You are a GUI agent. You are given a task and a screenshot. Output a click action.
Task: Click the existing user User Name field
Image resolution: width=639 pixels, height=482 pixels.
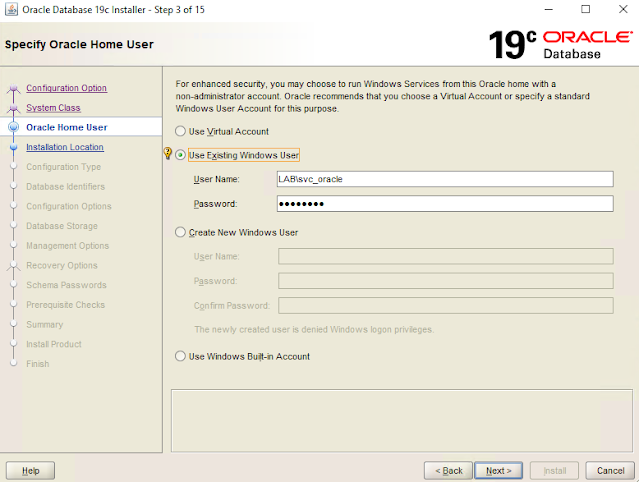445,179
